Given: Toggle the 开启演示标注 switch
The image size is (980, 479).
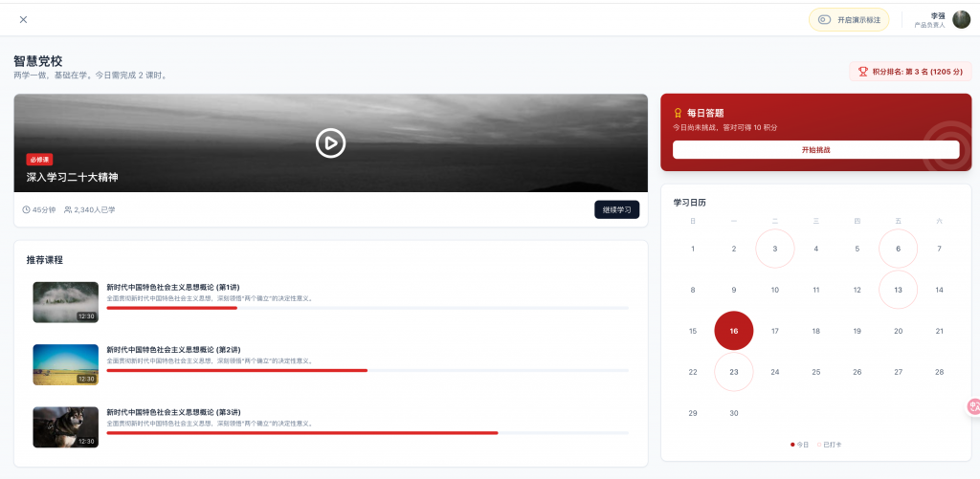Looking at the screenshot, I should click(824, 19).
